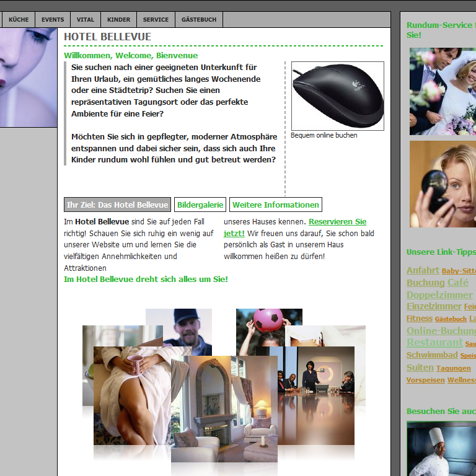Screen dimensions: 476x476
Task: Click the 'Bequem online buchen' caption
Action: click(x=324, y=135)
